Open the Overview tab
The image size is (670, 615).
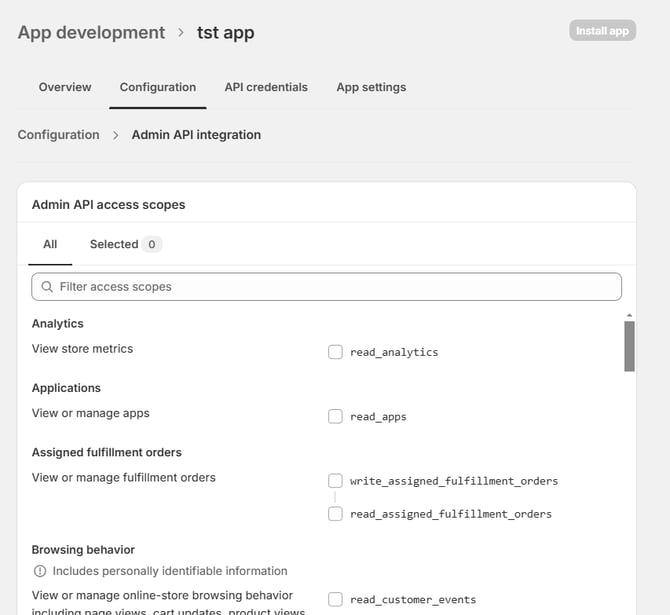tap(65, 87)
